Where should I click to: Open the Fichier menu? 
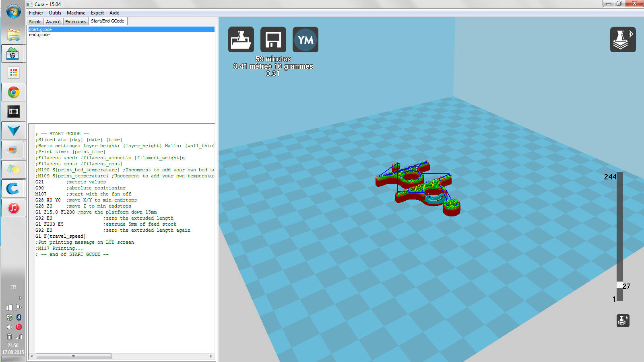(x=36, y=13)
